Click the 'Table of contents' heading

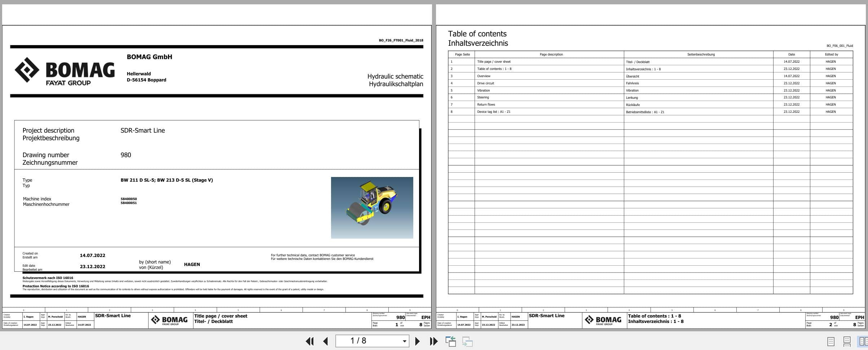pyautogui.click(x=477, y=34)
